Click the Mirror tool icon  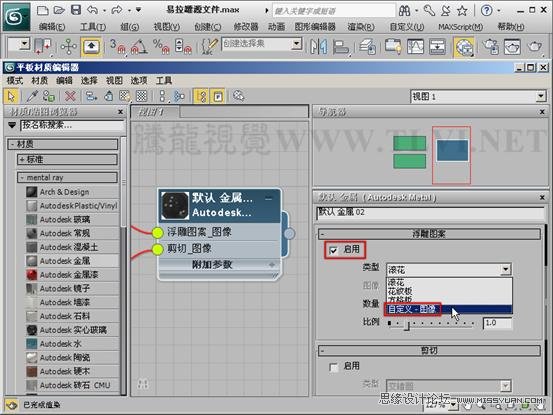tap(318, 47)
